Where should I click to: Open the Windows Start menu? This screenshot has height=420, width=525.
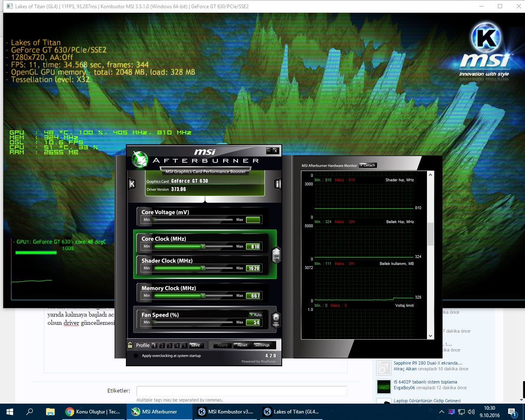coord(10,412)
